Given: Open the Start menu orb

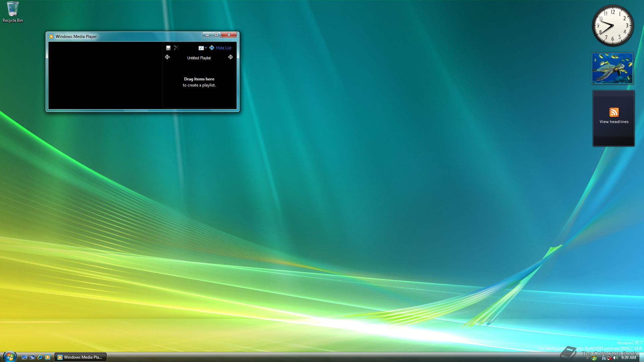Looking at the screenshot, I should coord(9,356).
